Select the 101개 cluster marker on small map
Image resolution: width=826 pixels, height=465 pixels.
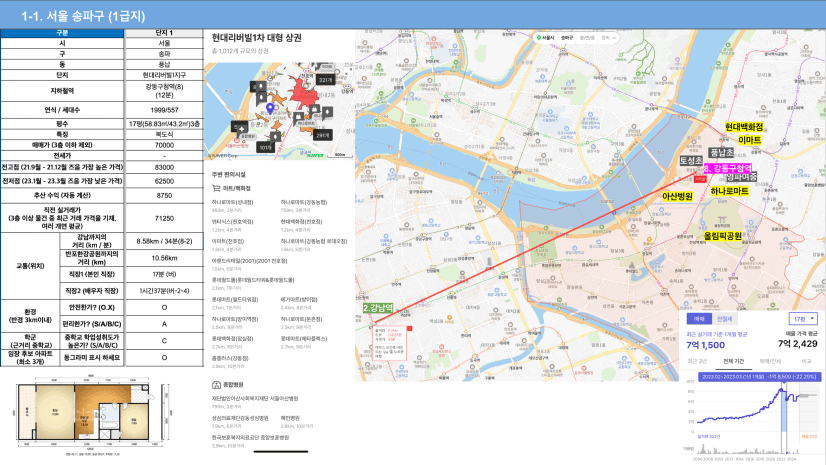point(266,147)
